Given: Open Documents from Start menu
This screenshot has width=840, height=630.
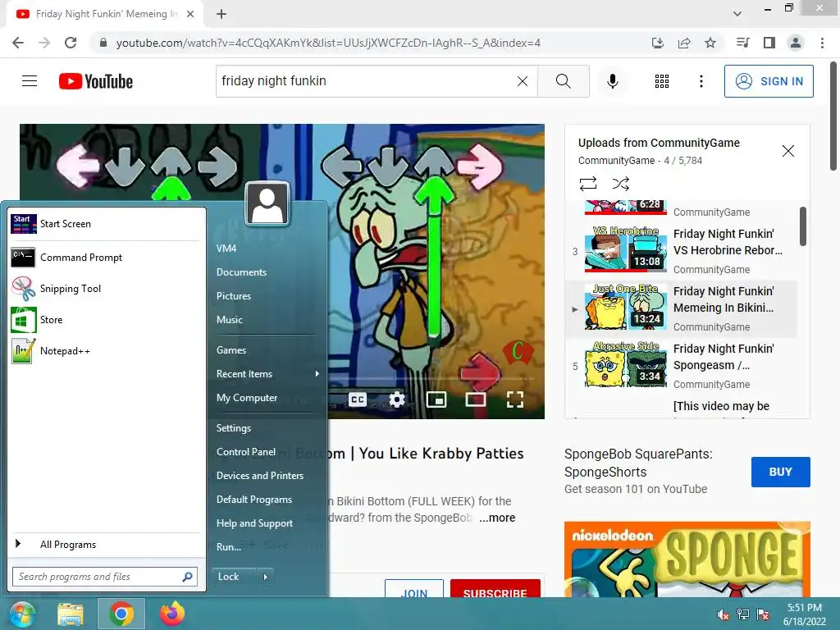Looking at the screenshot, I should click(241, 272).
